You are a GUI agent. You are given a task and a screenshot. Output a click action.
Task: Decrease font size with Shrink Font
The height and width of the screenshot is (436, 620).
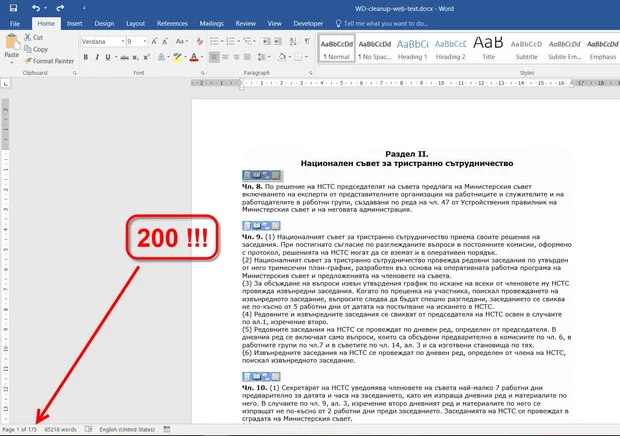[x=165, y=42]
